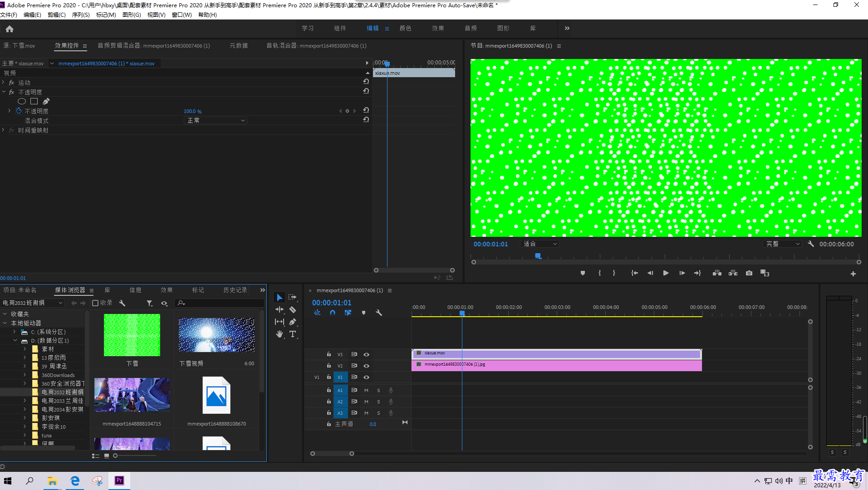
Task: Select the xiaxue.mov clip on V3
Action: point(557,353)
